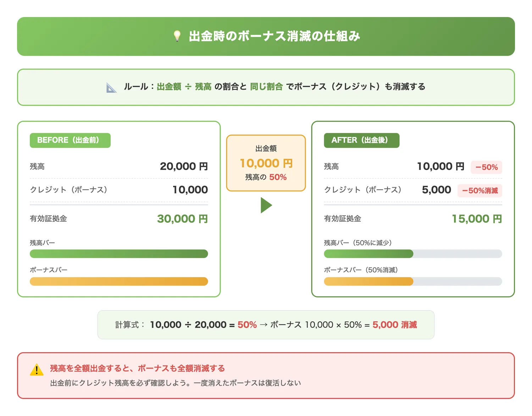The width and height of the screenshot is (532, 416).
Task: Click 残高の 50% text in the orange card
Action: (266, 177)
